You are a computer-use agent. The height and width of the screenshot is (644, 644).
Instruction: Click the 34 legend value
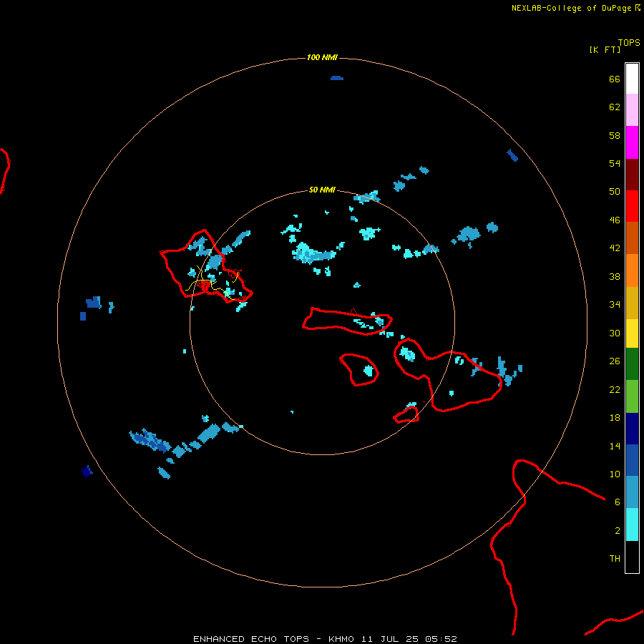(615, 305)
